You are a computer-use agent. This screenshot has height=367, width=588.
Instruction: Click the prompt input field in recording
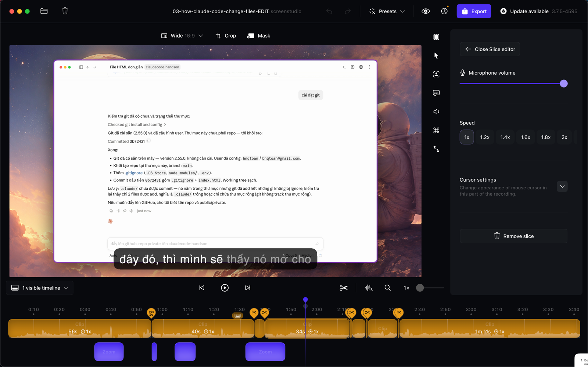click(x=215, y=243)
